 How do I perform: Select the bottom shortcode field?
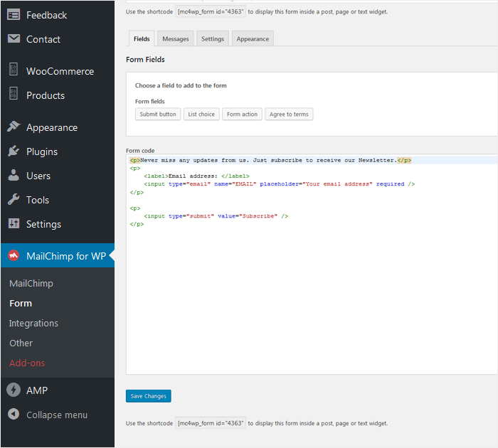point(211,423)
